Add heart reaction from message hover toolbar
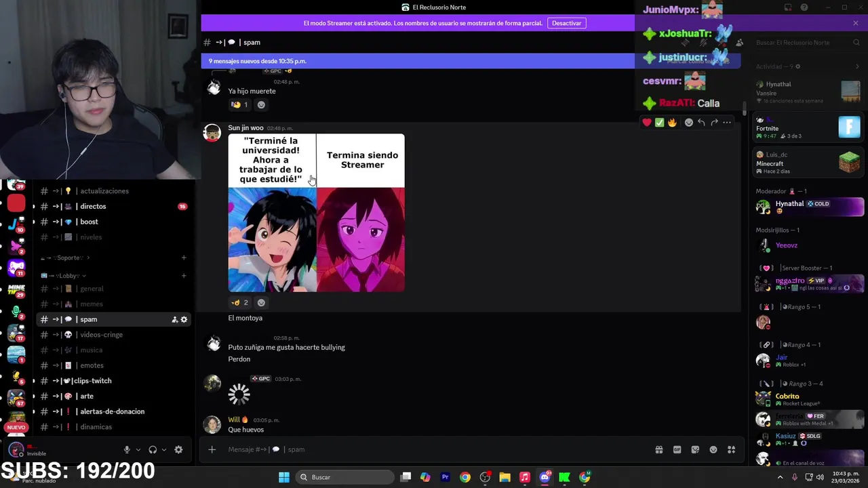 647,123
